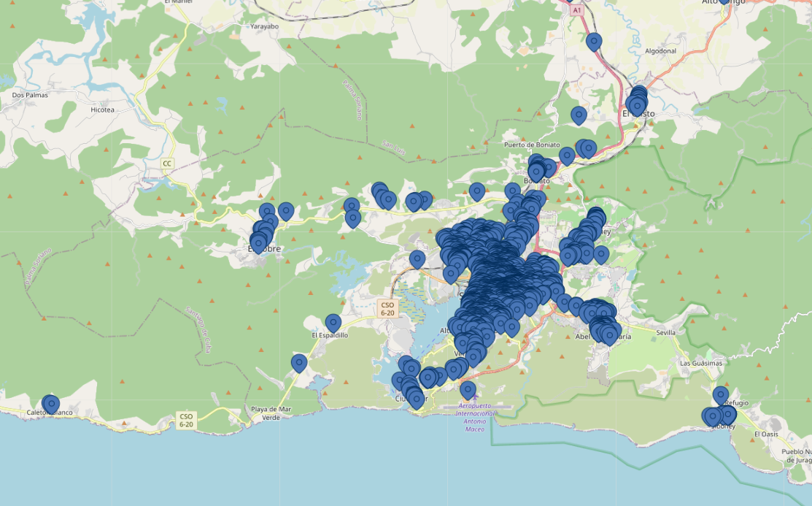Click the marker cluster over El Cobre

[x=261, y=235]
